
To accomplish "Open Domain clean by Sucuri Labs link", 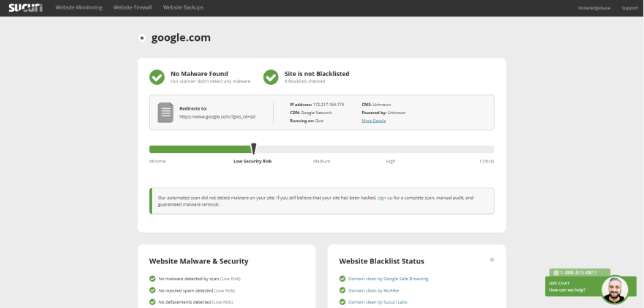I will pyautogui.click(x=378, y=302).
